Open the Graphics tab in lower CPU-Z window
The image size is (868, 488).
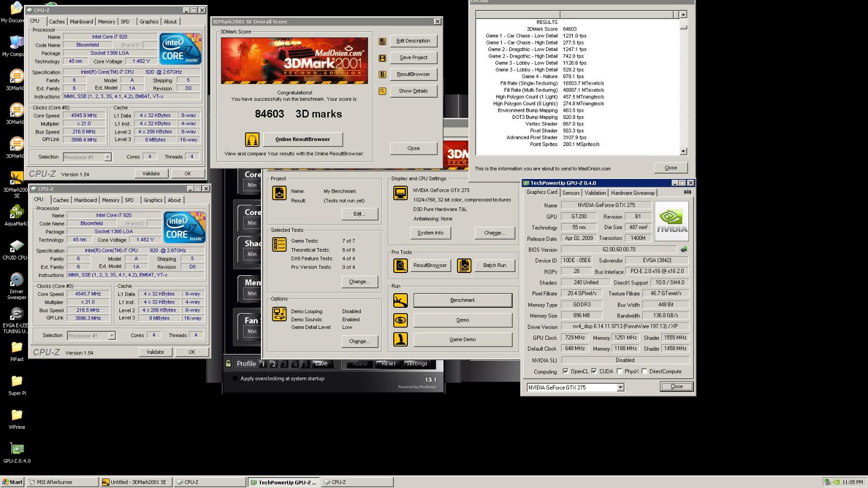153,200
